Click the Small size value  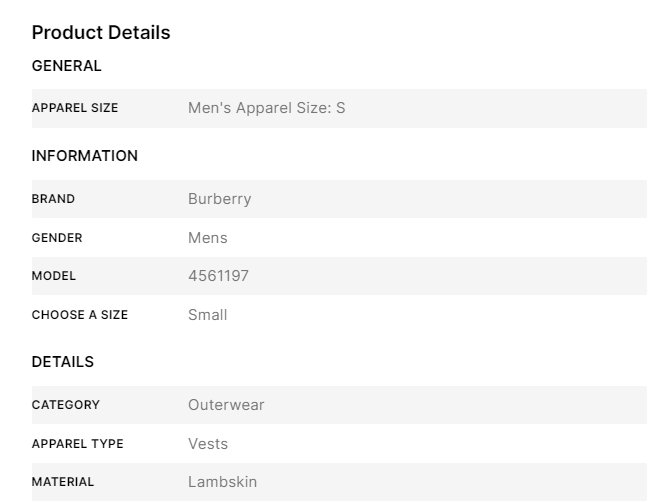[208, 315]
